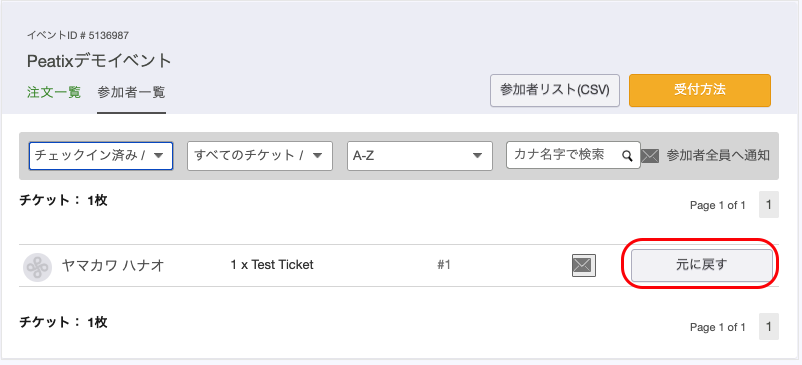Open the チェックイン済み filter dropdown
Viewport: 802px width, 365px height.
[101, 156]
